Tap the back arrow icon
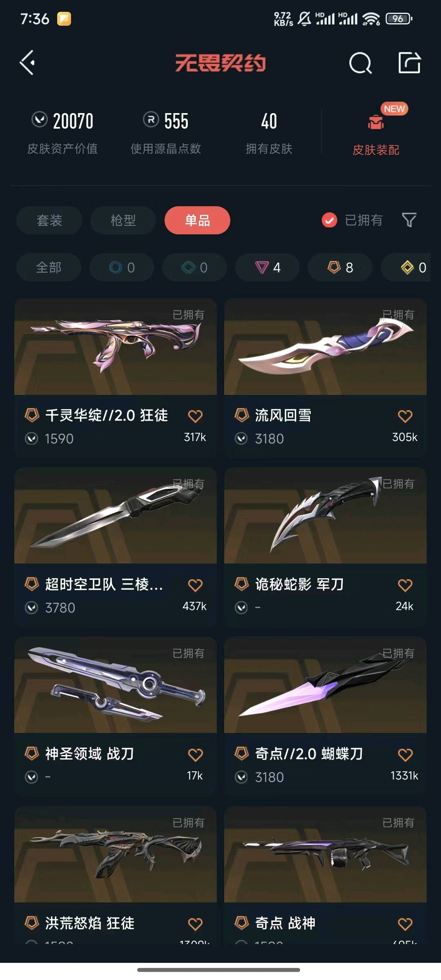Screen dimensions: 441x980 27,63
